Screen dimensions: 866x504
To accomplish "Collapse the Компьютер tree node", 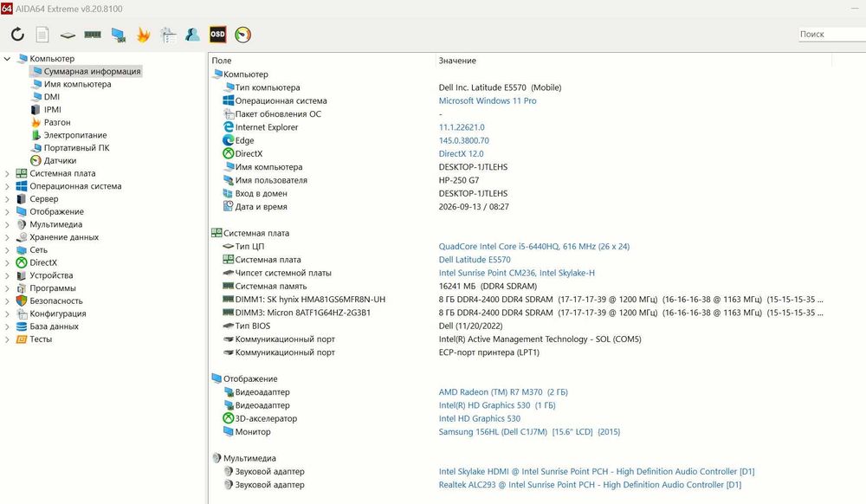I will coord(7,59).
